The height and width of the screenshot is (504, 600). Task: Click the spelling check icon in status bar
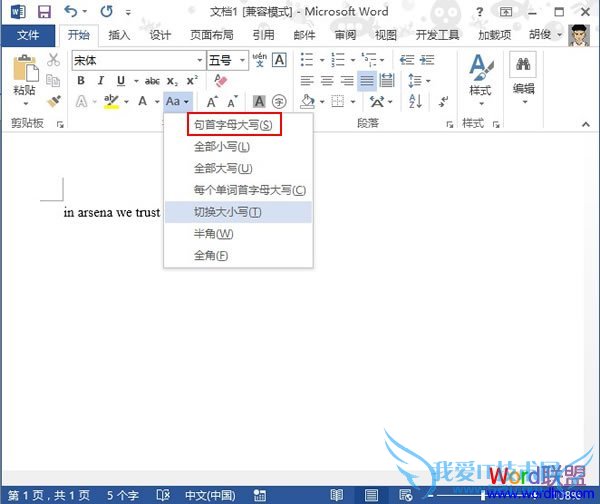[163, 495]
